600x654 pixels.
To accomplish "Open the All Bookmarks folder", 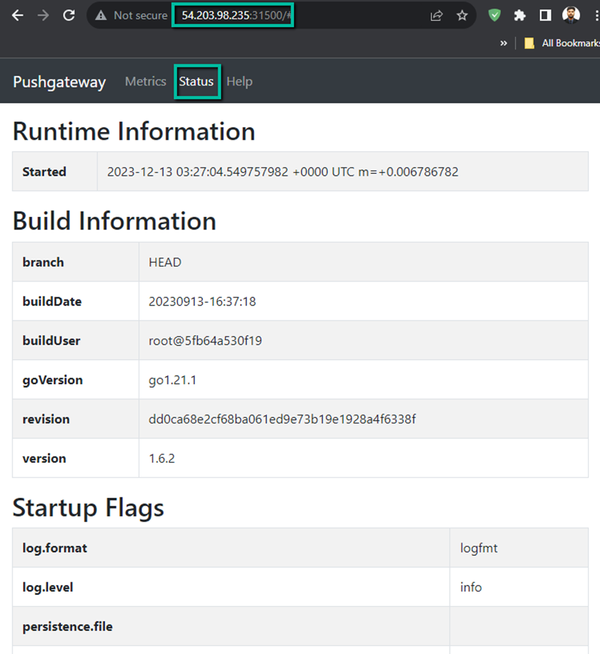I will click(560, 44).
